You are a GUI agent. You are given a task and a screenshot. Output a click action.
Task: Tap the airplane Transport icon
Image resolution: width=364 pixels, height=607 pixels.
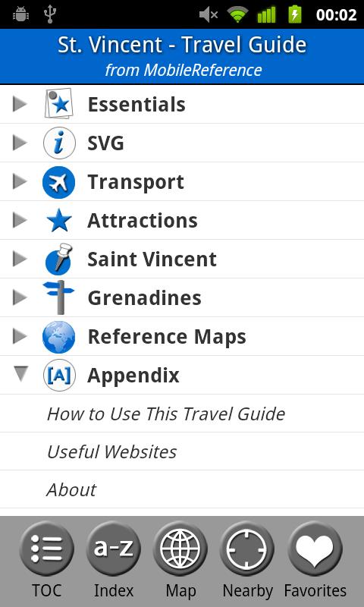59,182
